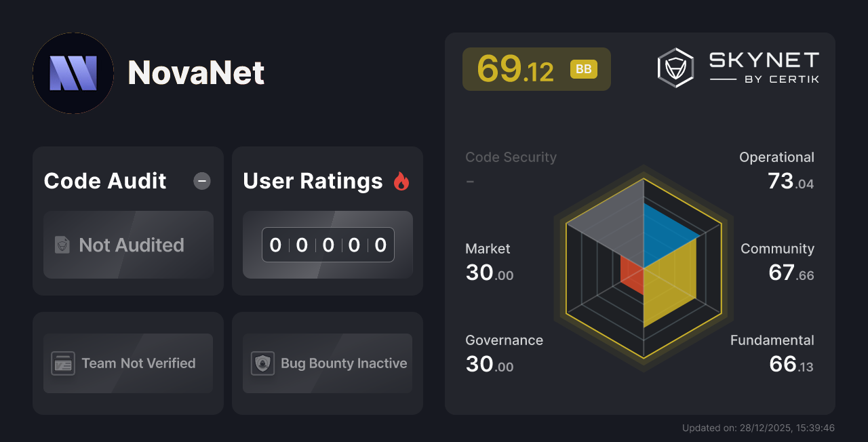Toggle the Bug Bounty Inactive state
Viewport: 868px width, 442px height.
pos(327,363)
